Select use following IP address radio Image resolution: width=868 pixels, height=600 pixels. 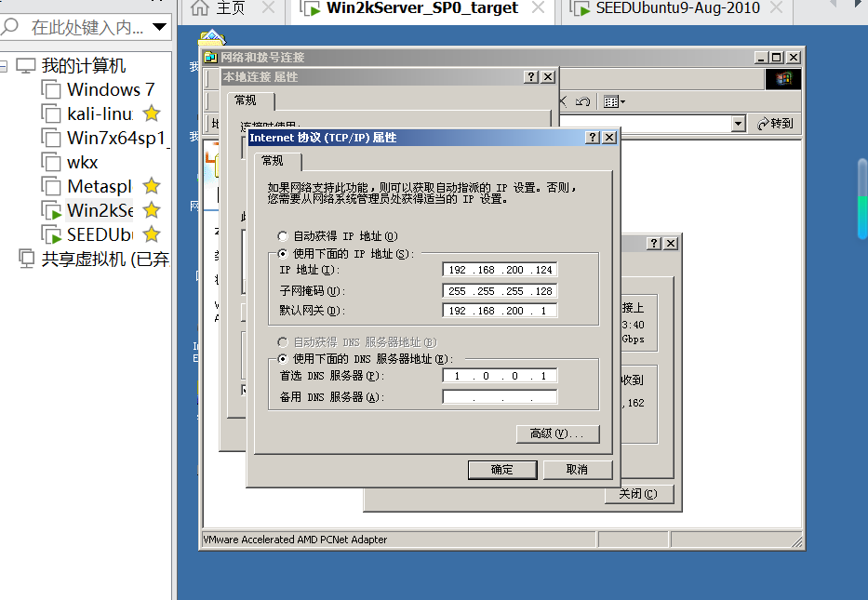click(282, 254)
